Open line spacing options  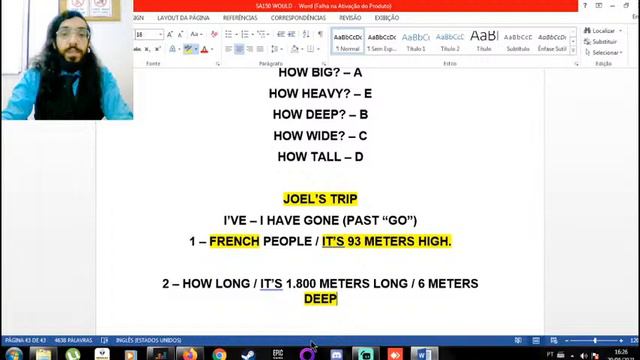click(x=276, y=49)
